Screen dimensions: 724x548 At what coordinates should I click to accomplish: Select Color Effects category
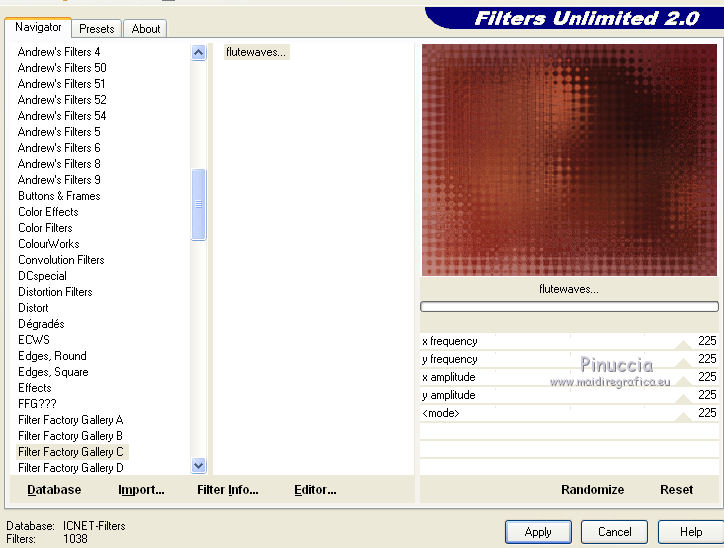pyautogui.click(x=48, y=212)
